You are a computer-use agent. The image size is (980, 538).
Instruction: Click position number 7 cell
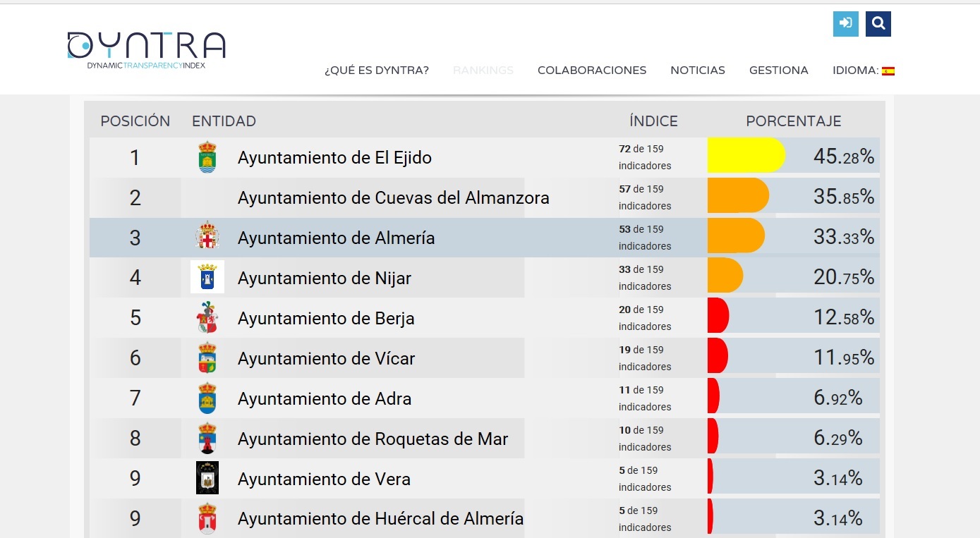point(135,398)
